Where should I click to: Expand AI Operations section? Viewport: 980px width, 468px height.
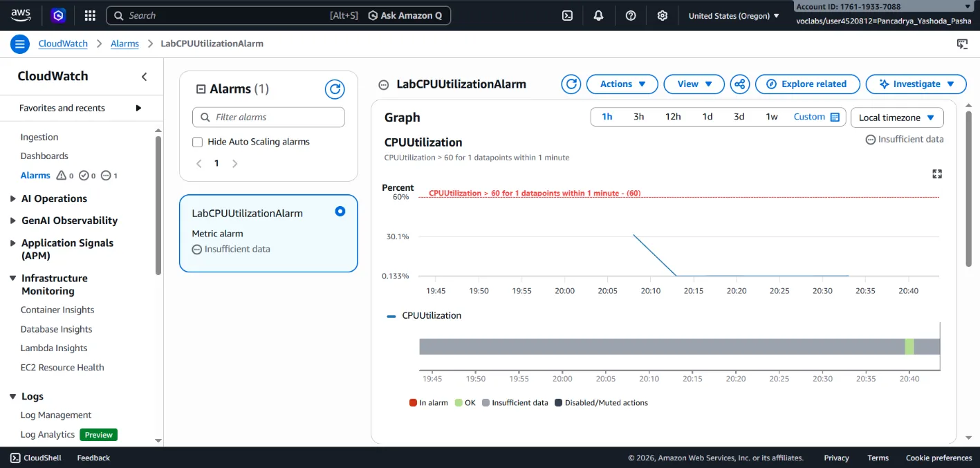13,199
